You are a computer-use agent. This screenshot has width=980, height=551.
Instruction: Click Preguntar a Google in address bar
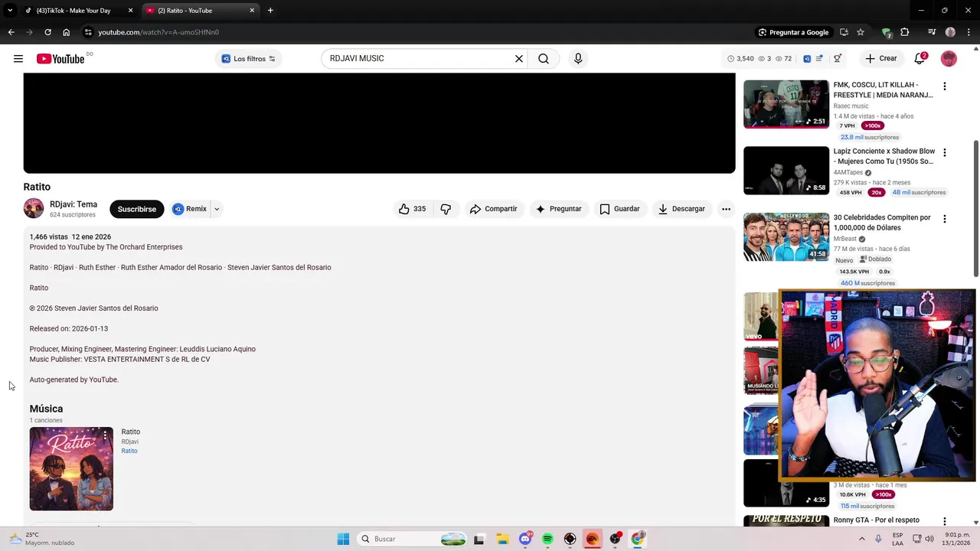pyautogui.click(x=793, y=32)
